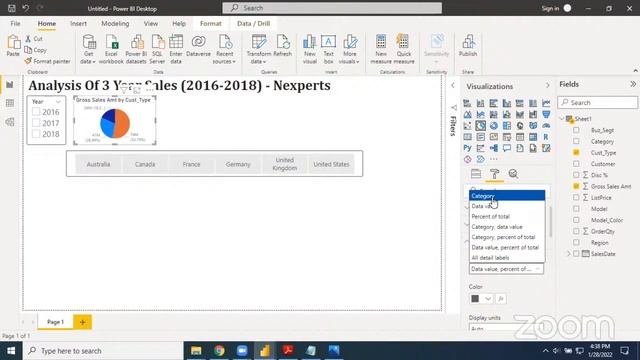Check the 2018 year slicer box

tap(36, 134)
